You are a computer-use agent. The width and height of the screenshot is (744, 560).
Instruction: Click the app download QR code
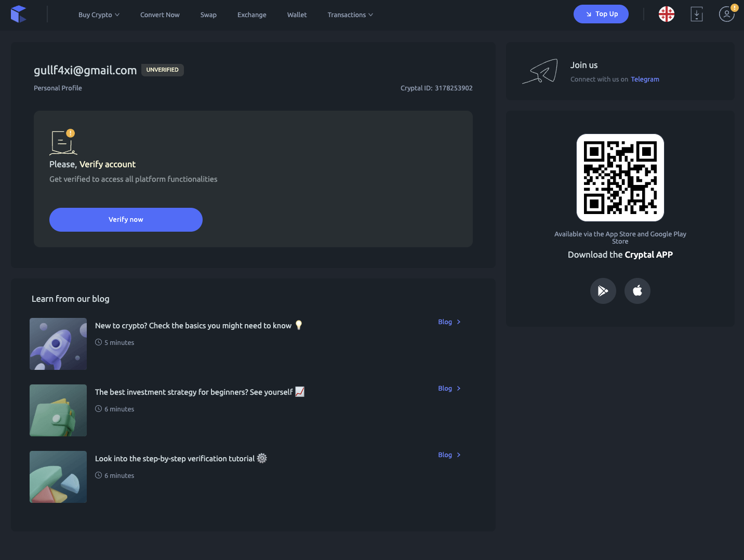pos(620,178)
